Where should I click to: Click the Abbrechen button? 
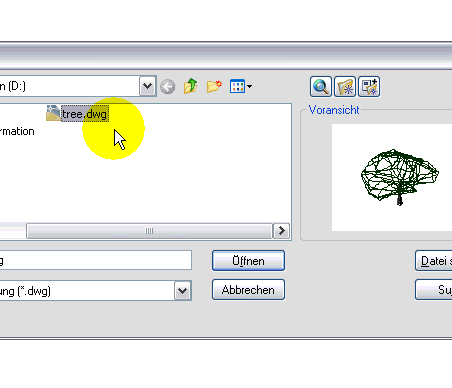(248, 290)
